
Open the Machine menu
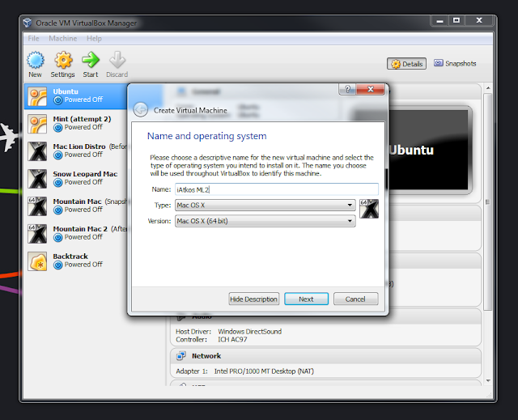tap(63, 38)
